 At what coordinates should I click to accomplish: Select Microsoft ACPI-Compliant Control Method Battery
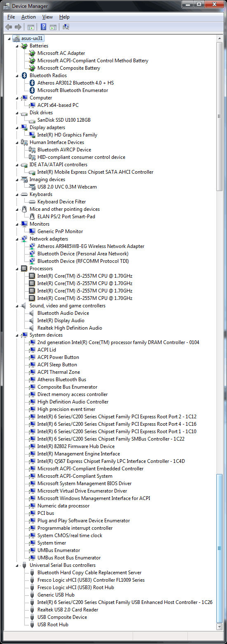pos(93,61)
